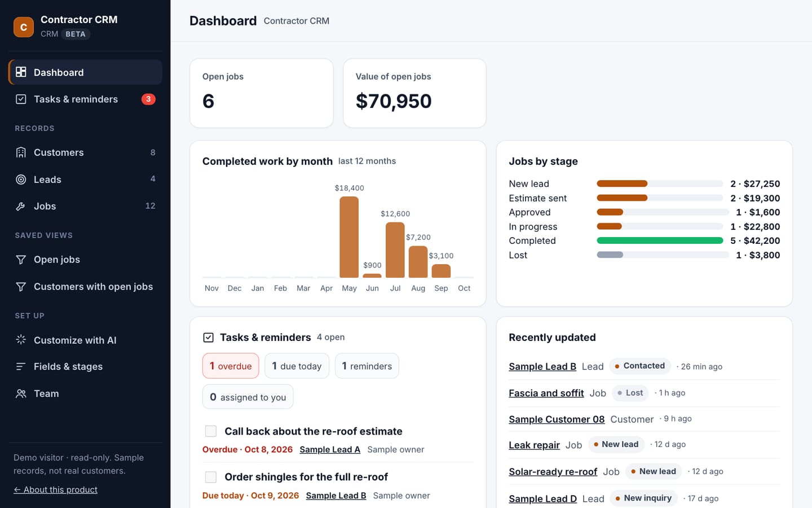812x508 pixels.
Task: Open the saved view Customers with open jobs
Action: [x=86, y=287]
